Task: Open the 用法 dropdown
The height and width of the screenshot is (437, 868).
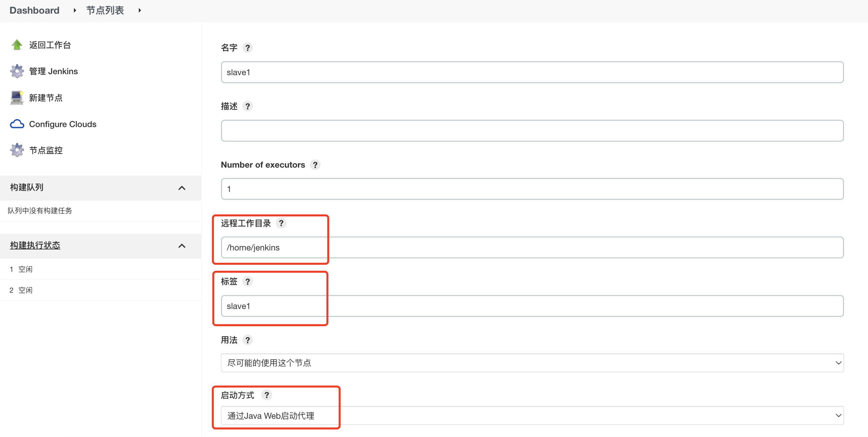Action: [x=532, y=363]
